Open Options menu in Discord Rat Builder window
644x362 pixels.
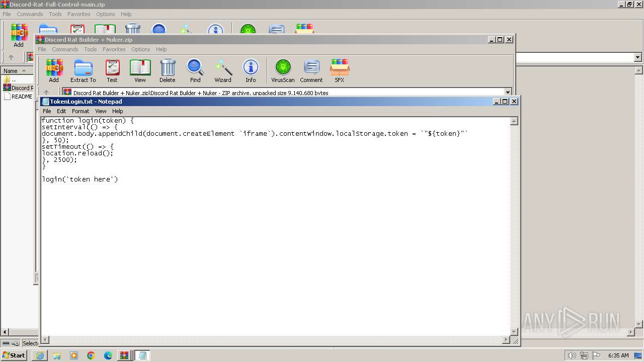(x=141, y=49)
